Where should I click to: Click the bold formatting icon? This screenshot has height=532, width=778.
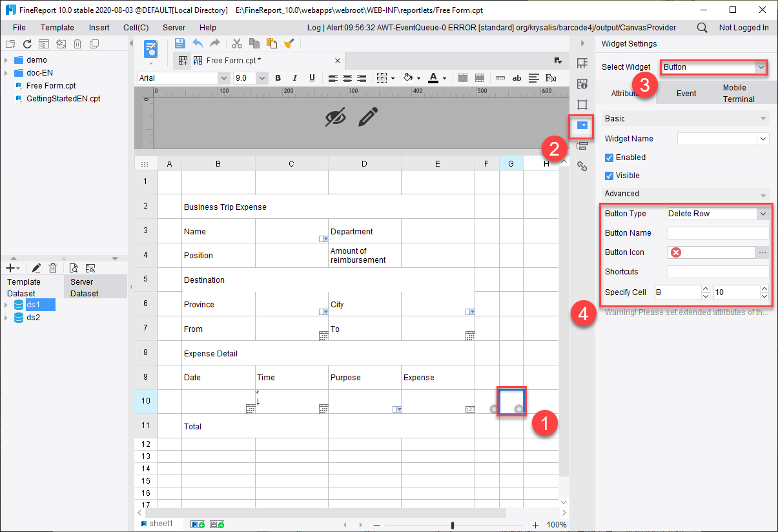tap(277, 77)
